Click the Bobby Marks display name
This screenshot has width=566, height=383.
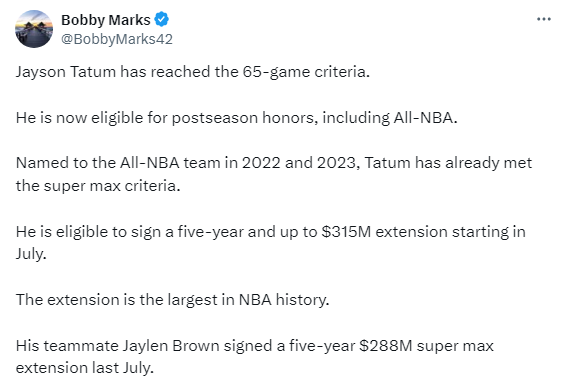[106, 20]
